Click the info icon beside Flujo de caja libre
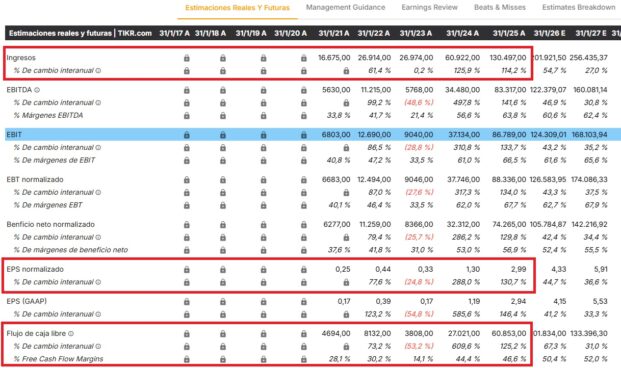Viewport: 621px width, 368px height. click(71, 334)
